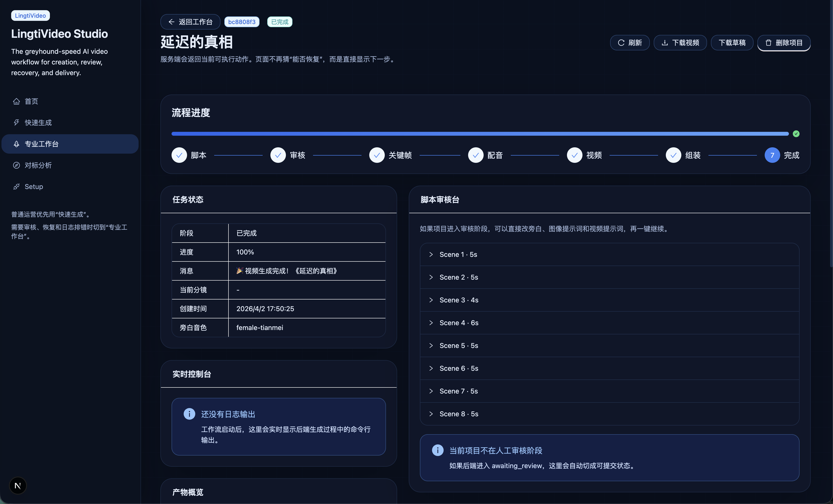Screen dimensions: 833x504
Task: Click the 下载草稿 button
Action: click(732, 43)
